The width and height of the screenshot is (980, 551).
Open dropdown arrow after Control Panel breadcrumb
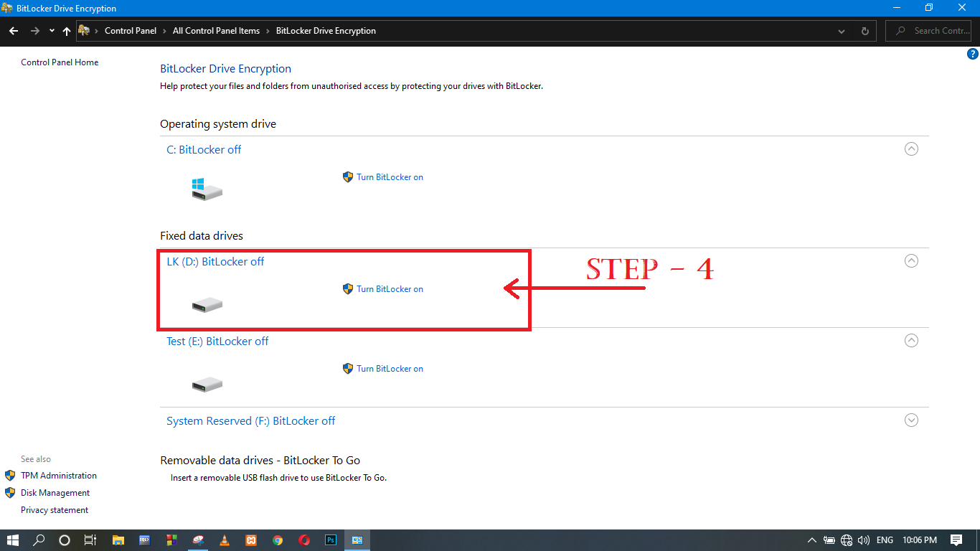pos(165,31)
